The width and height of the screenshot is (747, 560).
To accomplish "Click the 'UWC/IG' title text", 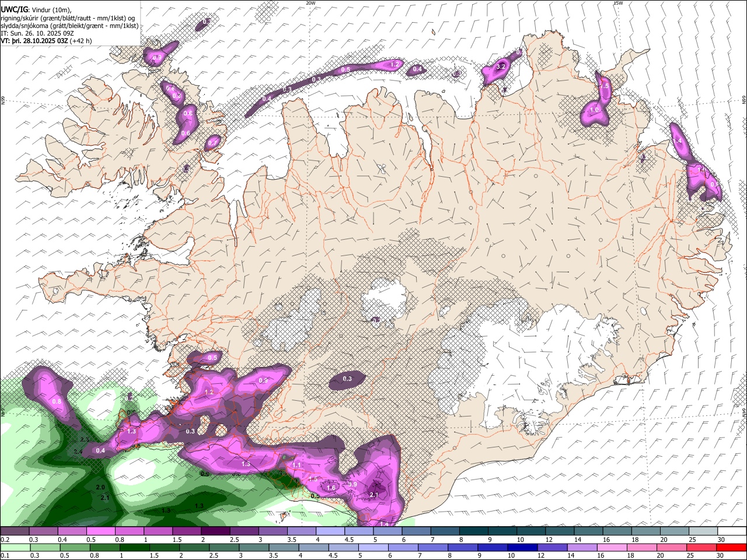I will coord(14,10).
